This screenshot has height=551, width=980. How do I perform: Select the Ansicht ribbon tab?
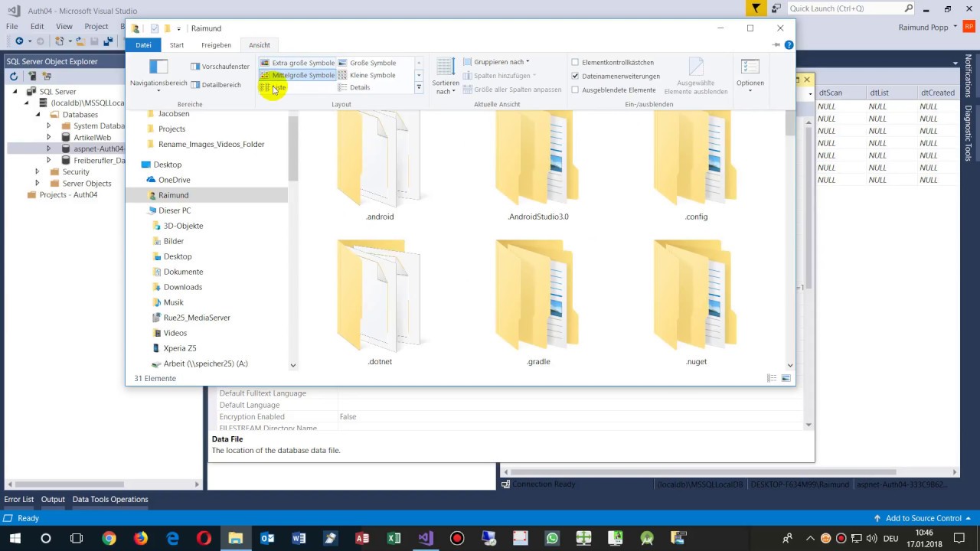(x=260, y=45)
